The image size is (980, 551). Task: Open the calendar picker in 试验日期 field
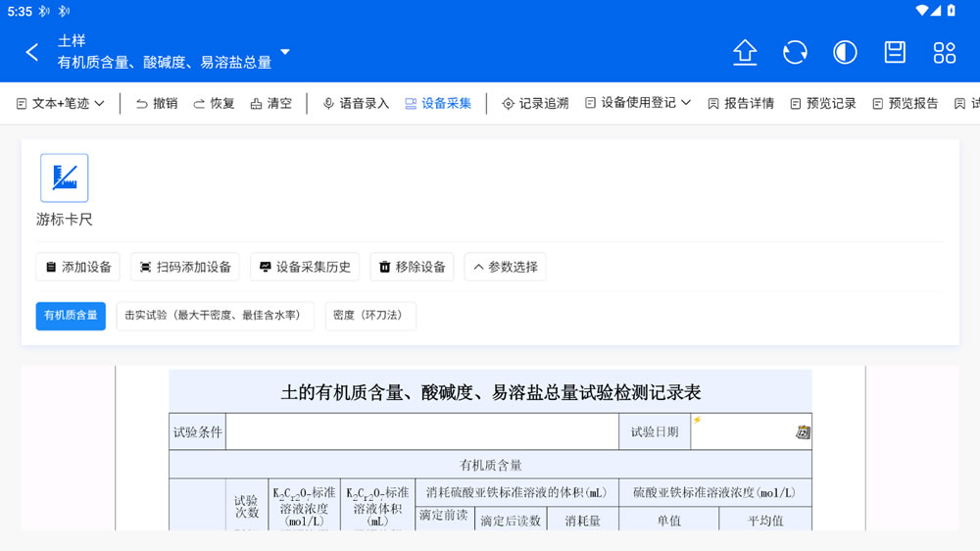(x=803, y=432)
